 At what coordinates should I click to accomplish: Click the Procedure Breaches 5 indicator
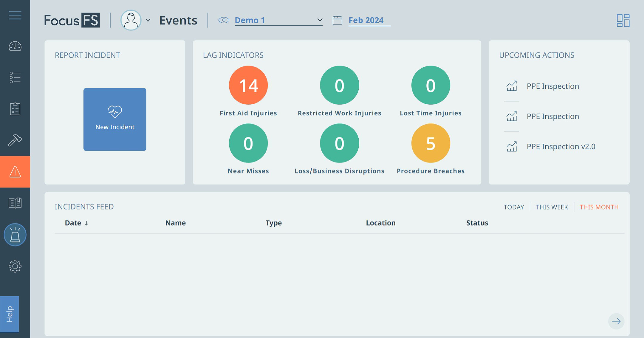tap(431, 143)
